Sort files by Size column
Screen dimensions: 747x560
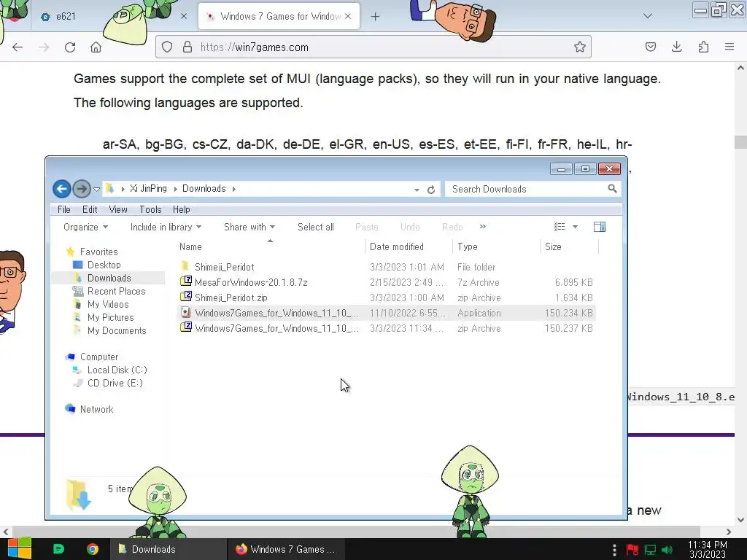pos(569,246)
